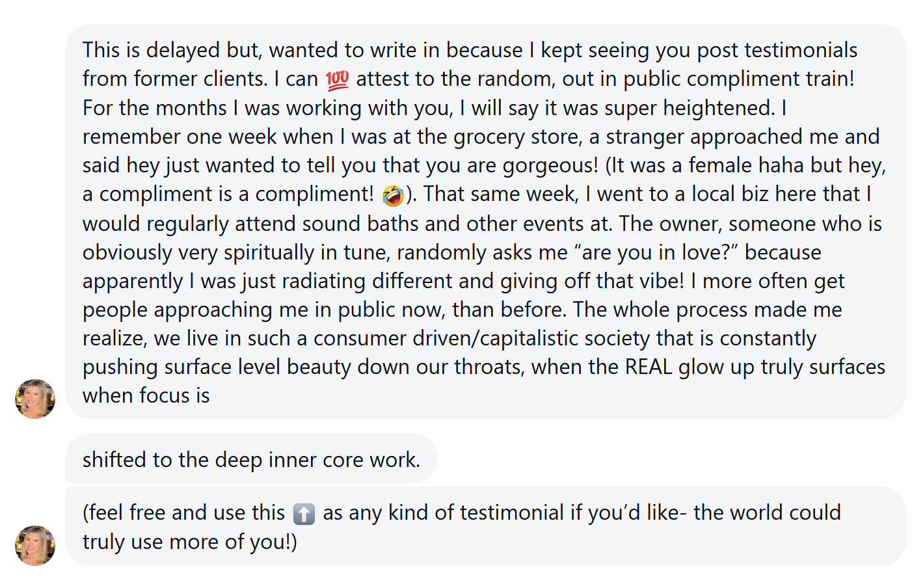Click the up arrow emoji
The image size is (912, 588).
[x=304, y=514]
